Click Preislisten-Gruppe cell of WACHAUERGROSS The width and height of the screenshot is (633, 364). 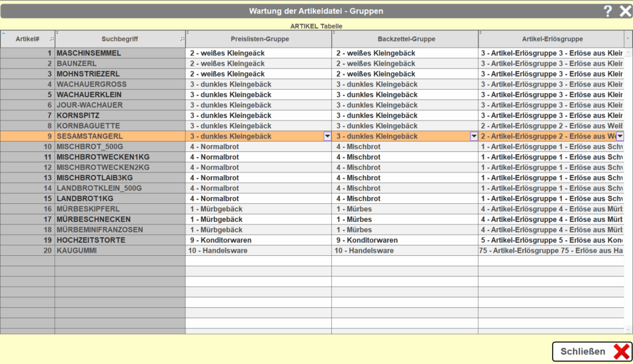[x=259, y=84]
